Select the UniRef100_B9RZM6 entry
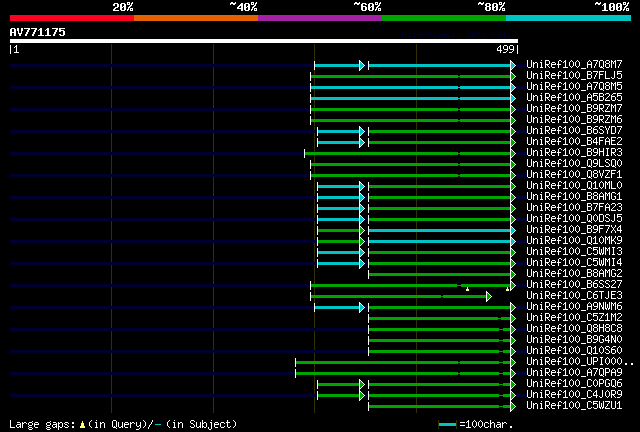Screen dimensions: 640x432 (574, 120)
